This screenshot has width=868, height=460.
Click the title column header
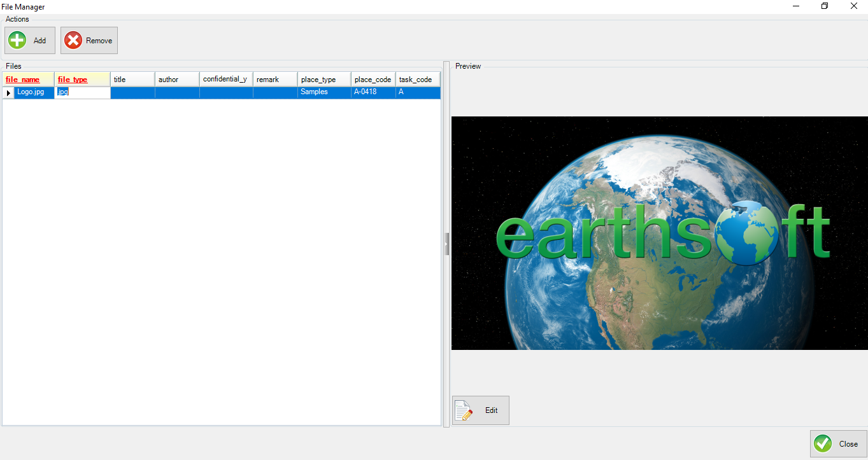132,79
